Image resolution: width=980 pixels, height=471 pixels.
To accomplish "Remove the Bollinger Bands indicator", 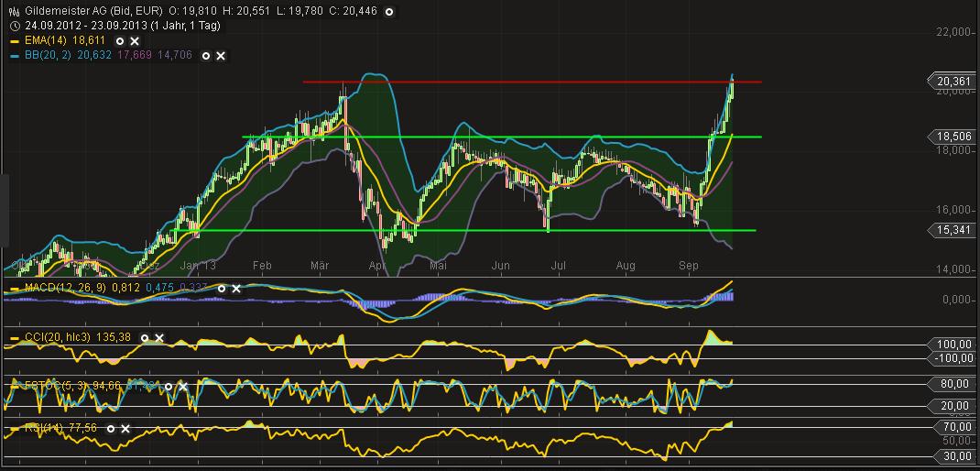I will (221, 56).
